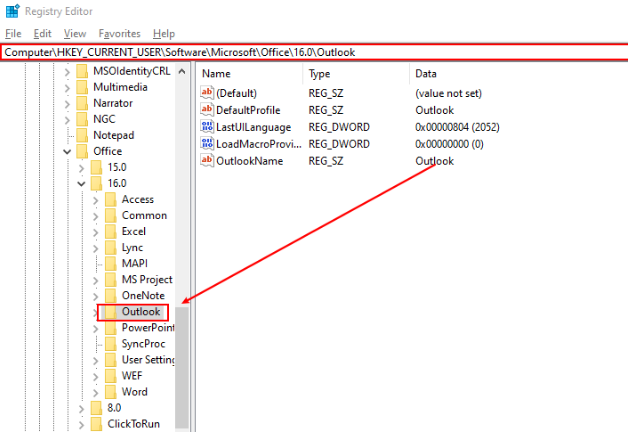Open the Favorites menu
The width and height of the screenshot is (629, 437).
point(119,34)
